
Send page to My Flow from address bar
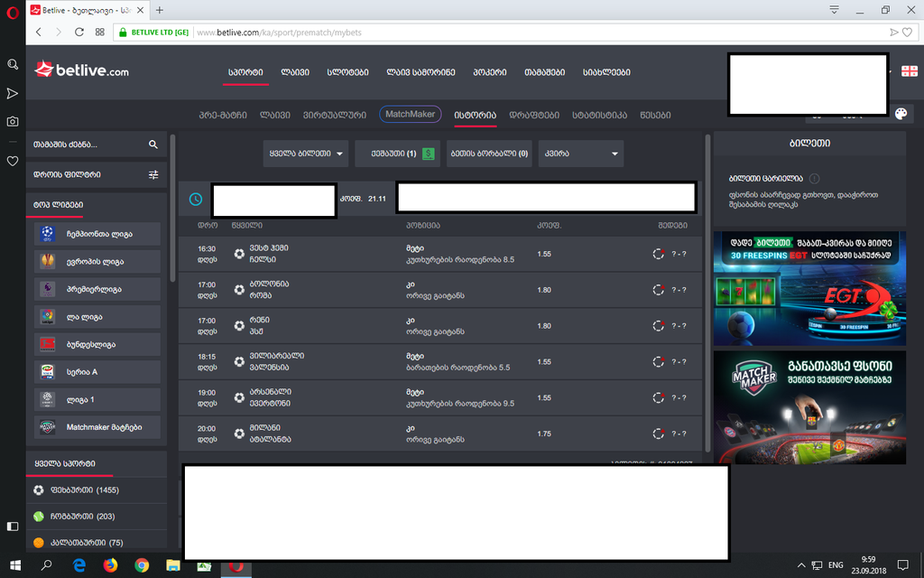point(894,33)
